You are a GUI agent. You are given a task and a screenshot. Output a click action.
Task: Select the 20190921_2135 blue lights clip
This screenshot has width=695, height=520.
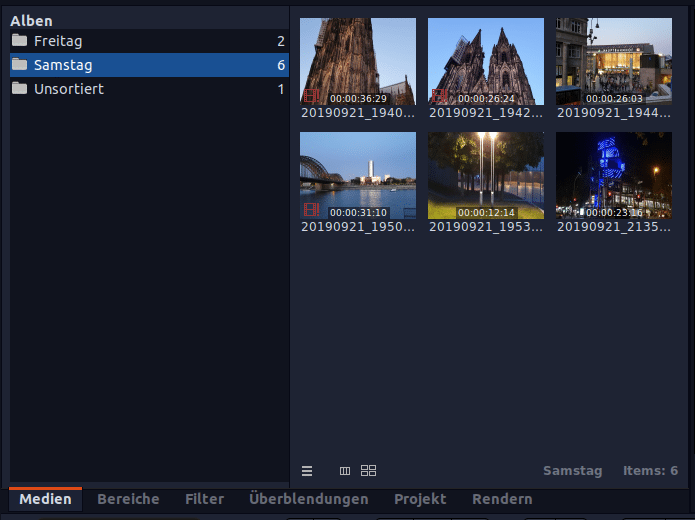(614, 176)
